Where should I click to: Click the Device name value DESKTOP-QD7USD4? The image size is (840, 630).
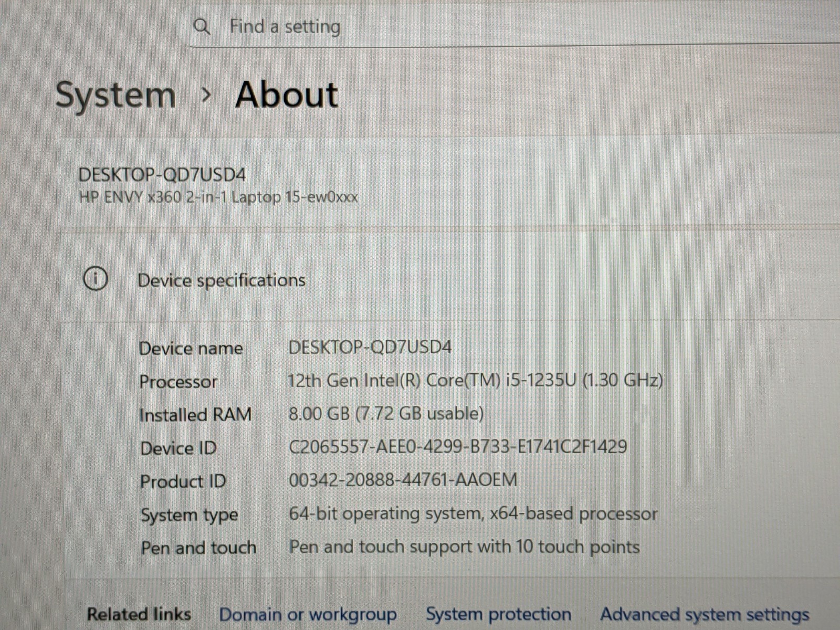point(370,347)
